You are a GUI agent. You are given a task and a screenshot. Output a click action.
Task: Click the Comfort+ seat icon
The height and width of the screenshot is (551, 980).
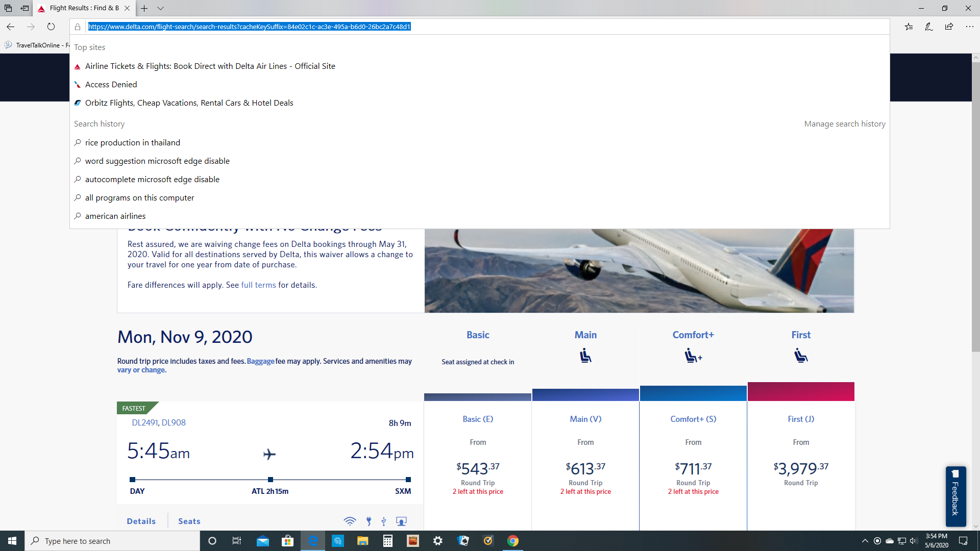pos(693,356)
